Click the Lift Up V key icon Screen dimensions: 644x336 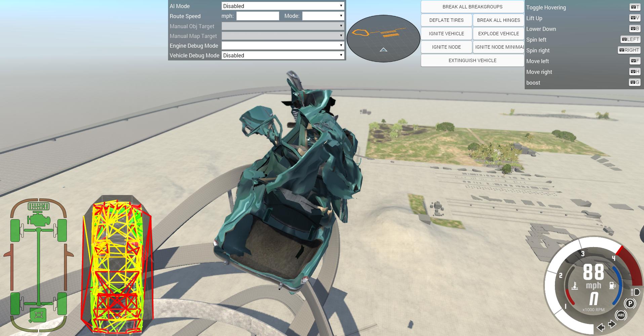[635, 18]
